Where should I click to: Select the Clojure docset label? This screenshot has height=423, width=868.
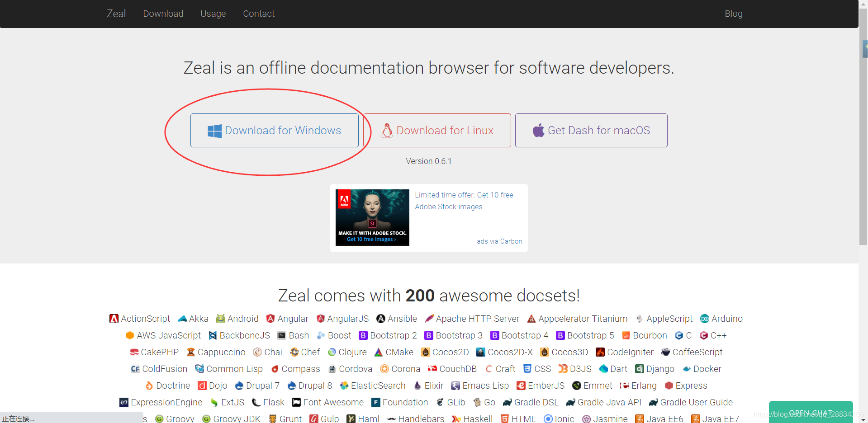(353, 352)
